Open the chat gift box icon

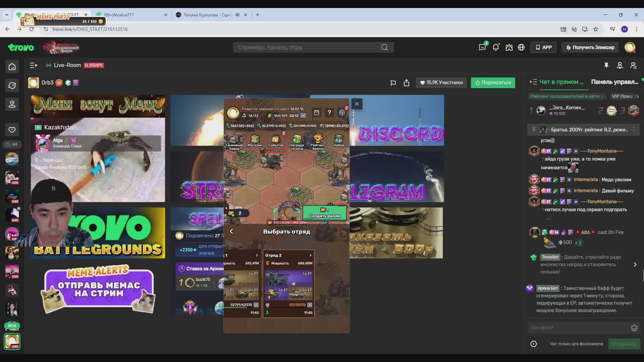pos(634,328)
